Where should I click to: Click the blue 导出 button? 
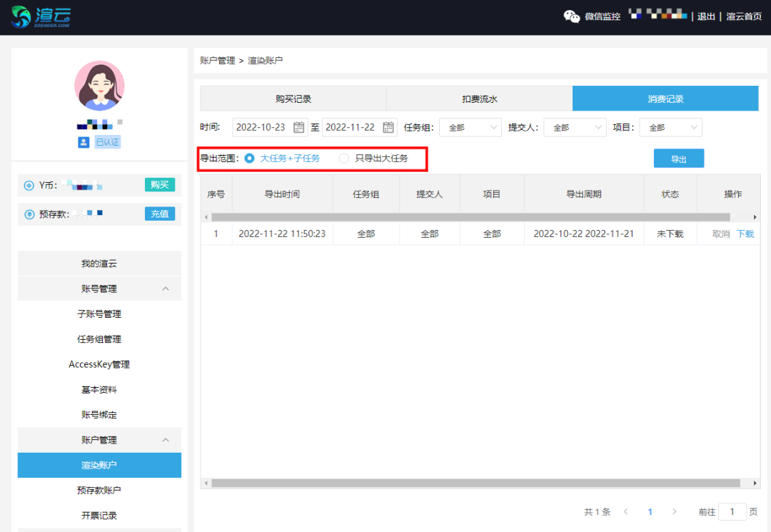pyautogui.click(x=678, y=159)
